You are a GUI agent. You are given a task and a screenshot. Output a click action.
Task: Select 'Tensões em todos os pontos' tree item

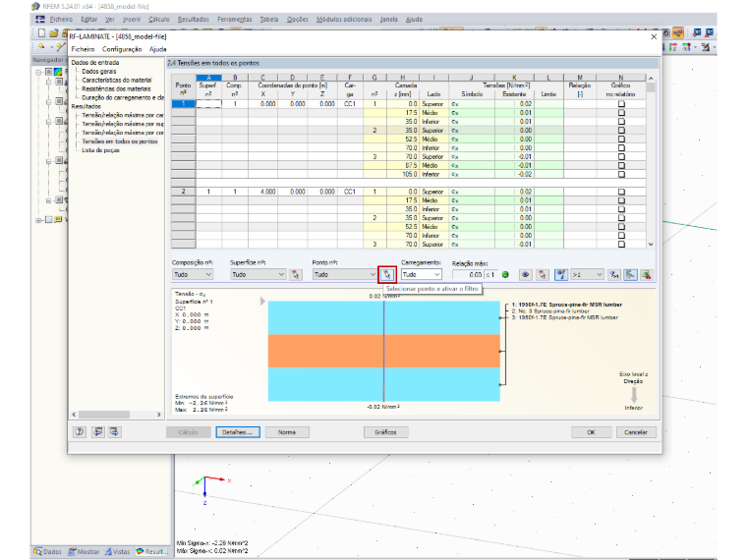pos(120,141)
